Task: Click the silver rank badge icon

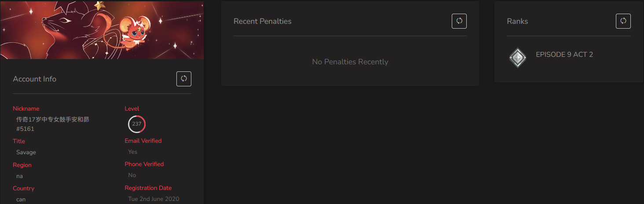Action: (x=518, y=58)
